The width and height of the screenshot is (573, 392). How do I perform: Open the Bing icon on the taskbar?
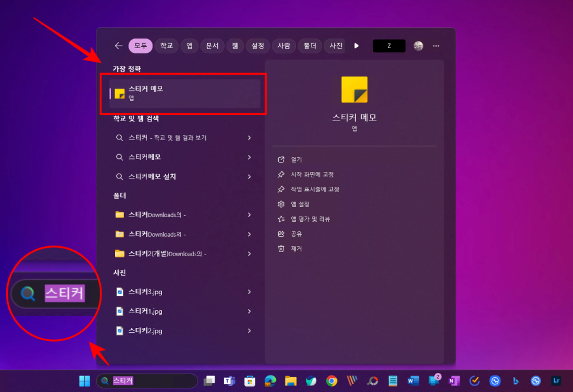(x=515, y=381)
